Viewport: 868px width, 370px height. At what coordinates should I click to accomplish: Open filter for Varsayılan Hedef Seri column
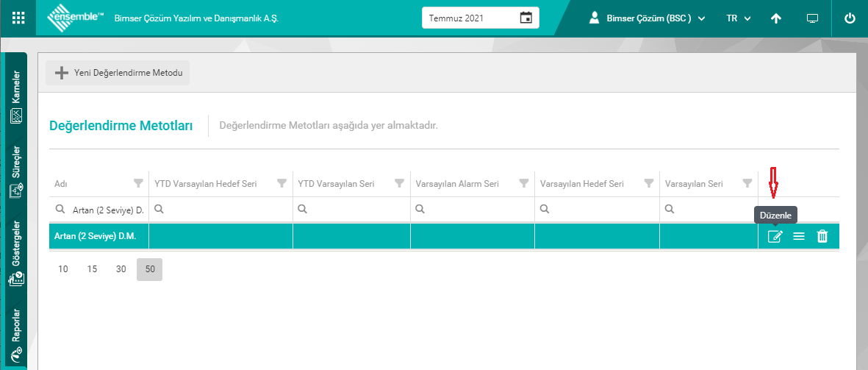point(649,183)
